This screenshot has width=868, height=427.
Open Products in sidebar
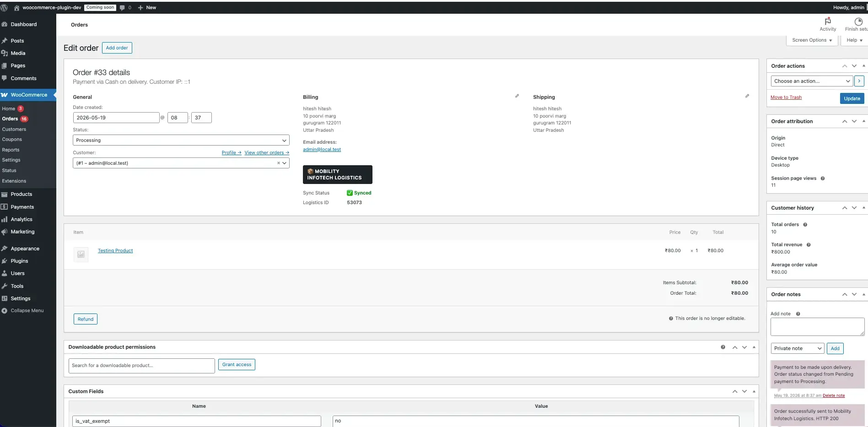[22, 194]
